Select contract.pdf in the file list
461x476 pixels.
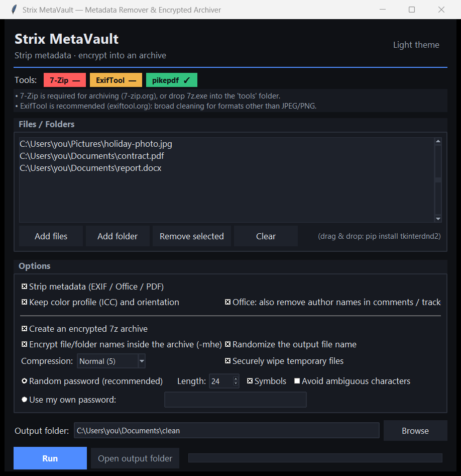coord(91,156)
